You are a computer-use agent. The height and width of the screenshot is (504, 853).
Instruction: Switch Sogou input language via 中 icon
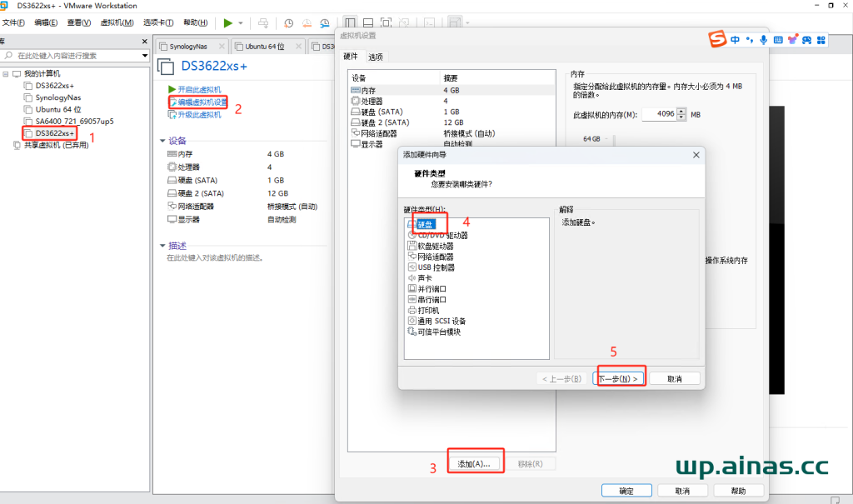735,40
